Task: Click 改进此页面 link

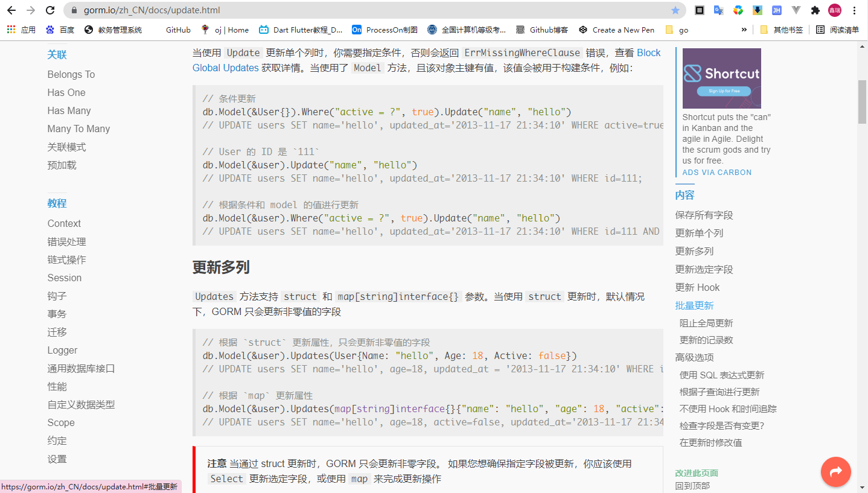Action: (697, 473)
